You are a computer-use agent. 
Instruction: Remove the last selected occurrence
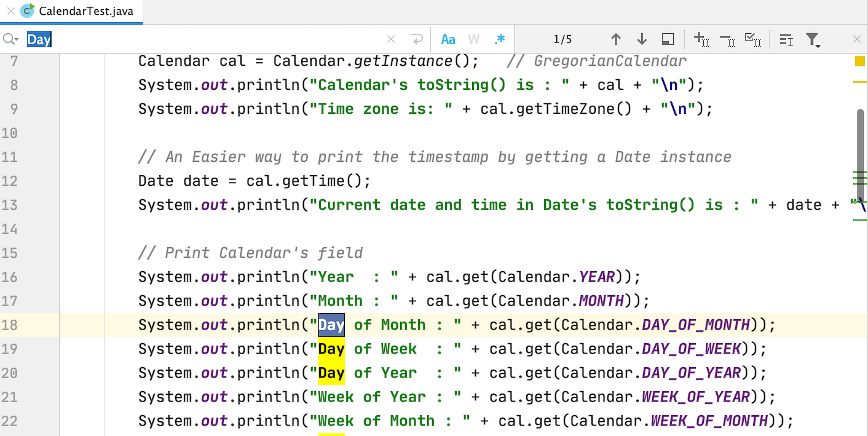tap(727, 39)
